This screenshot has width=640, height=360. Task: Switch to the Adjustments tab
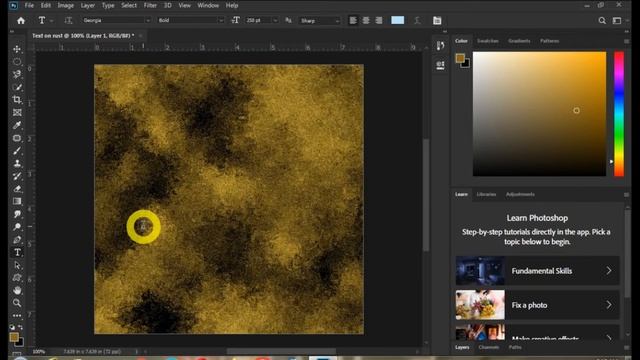point(520,194)
